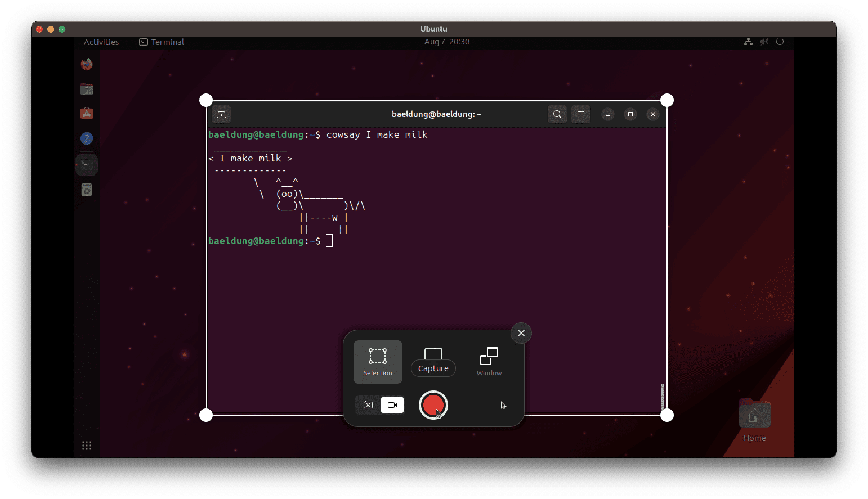Open Ubuntu Software from the dock
This screenshot has height=499, width=868.
[86, 113]
